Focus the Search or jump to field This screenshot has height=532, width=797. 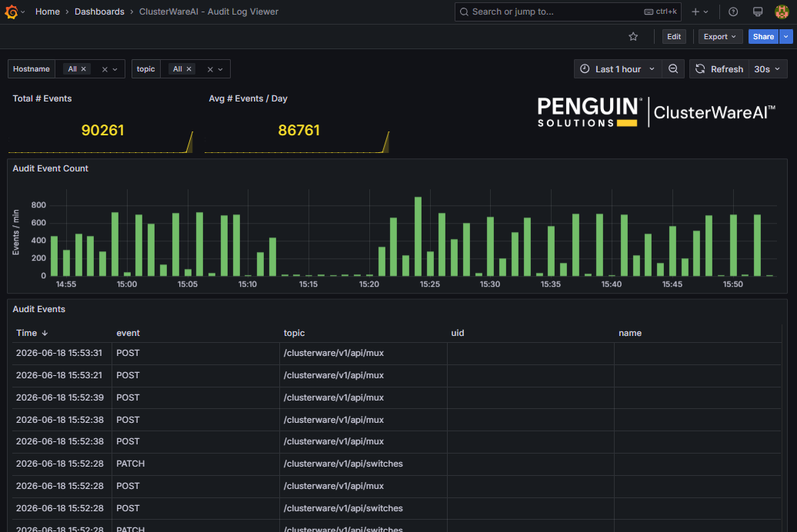click(x=568, y=12)
